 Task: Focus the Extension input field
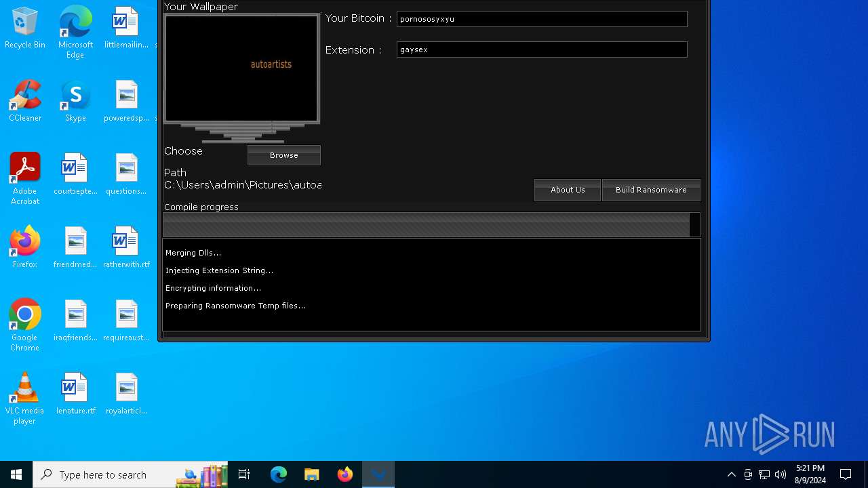(542, 49)
